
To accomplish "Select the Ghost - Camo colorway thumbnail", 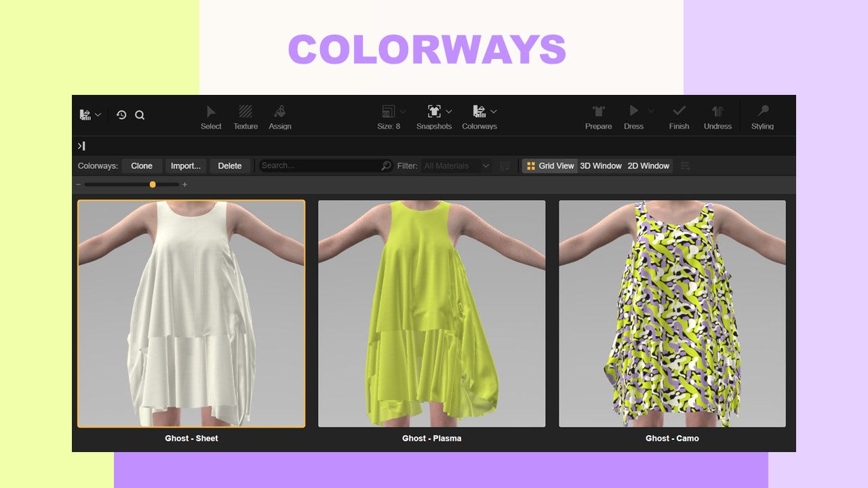I will pyautogui.click(x=672, y=314).
